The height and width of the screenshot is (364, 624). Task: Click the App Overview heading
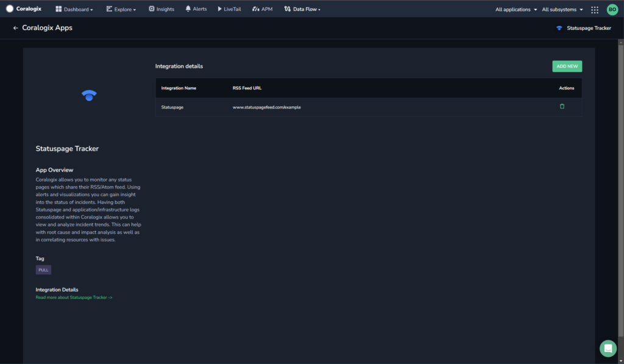click(54, 170)
